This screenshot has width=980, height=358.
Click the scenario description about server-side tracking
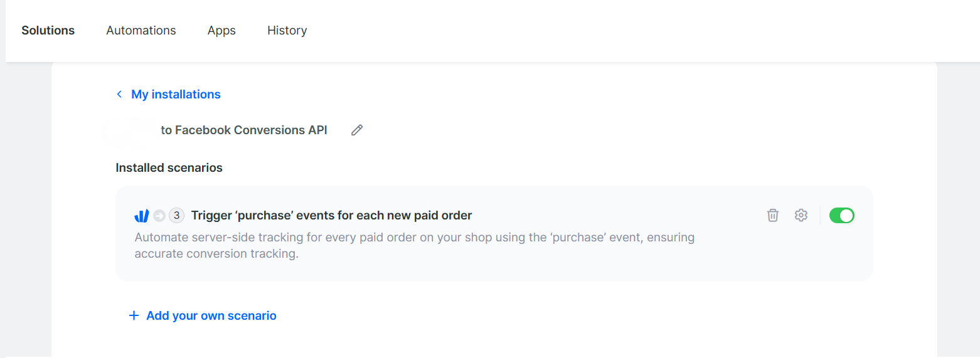coord(415,246)
